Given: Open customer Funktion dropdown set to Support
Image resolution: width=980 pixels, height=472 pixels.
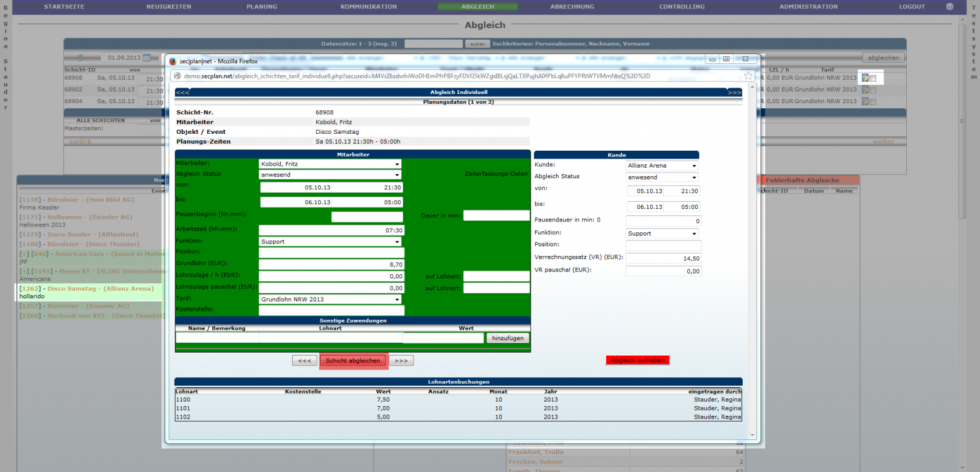Looking at the screenshot, I should (x=662, y=233).
